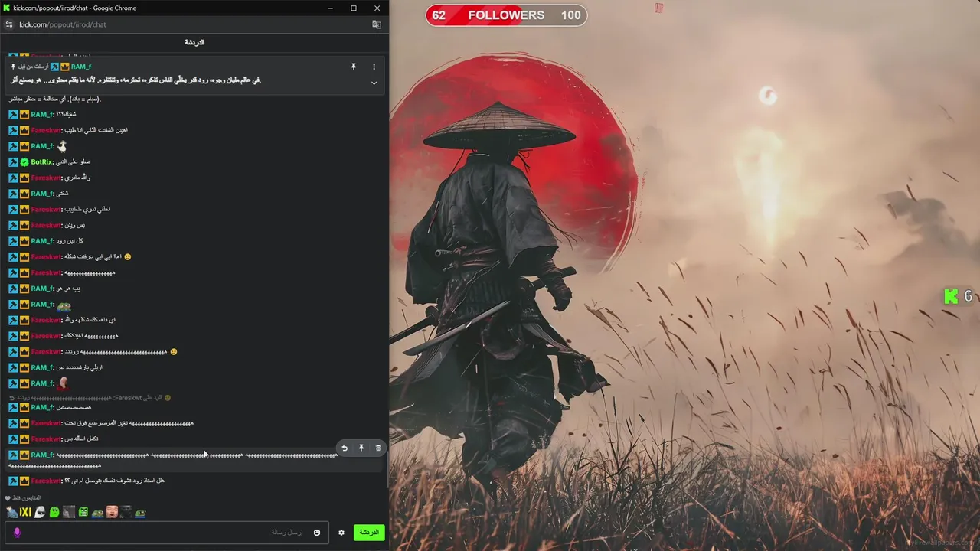Image resolution: width=980 pixels, height=551 pixels.
Task: Maximize the Chrome chat popout window
Action: point(354,8)
